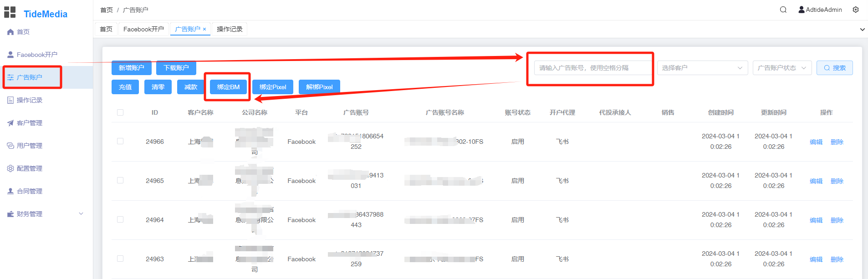
Task: Open settings gear icon at top right
Action: (856, 10)
